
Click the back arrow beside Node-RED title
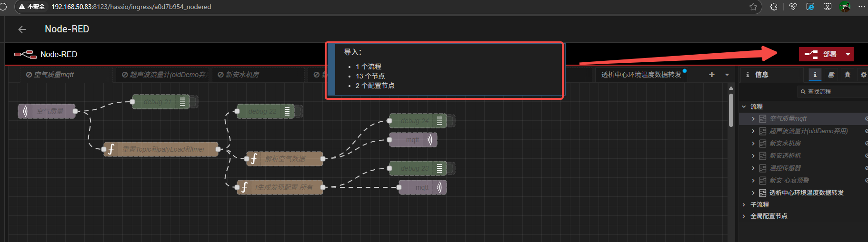point(22,29)
